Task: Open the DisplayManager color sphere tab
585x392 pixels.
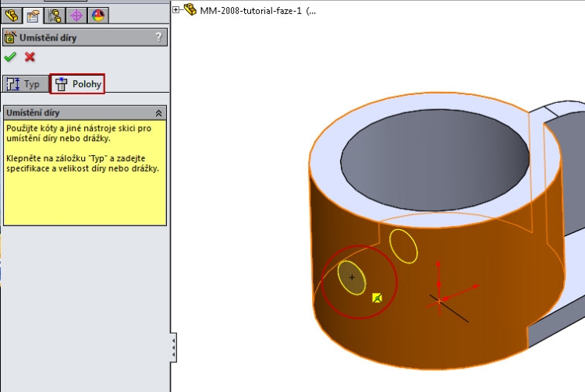Action: (x=98, y=16)
